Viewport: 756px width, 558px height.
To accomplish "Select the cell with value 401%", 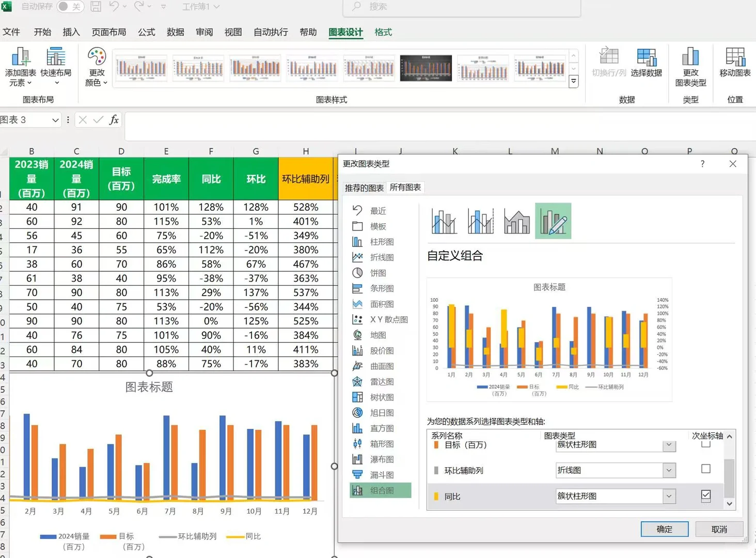I will 306,222.
